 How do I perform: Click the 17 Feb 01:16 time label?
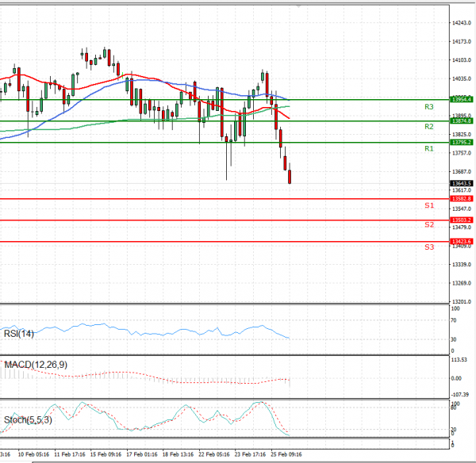pyautogui.click(x=142, y=454)
